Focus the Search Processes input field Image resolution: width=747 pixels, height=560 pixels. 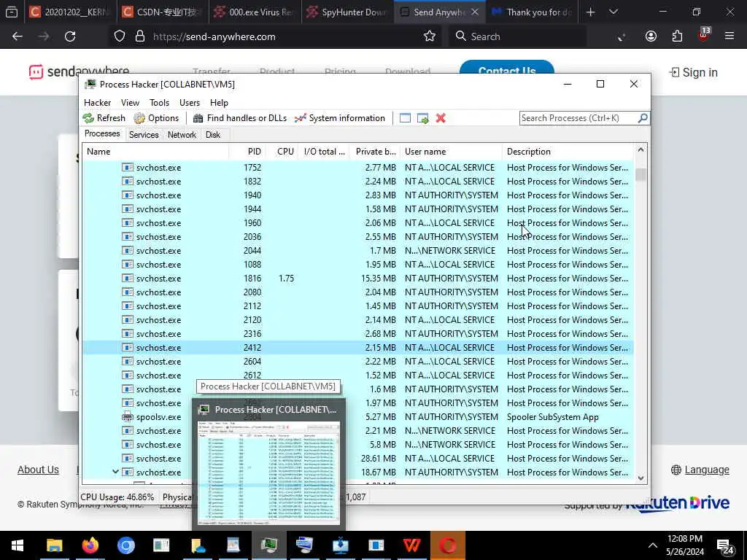578,118
